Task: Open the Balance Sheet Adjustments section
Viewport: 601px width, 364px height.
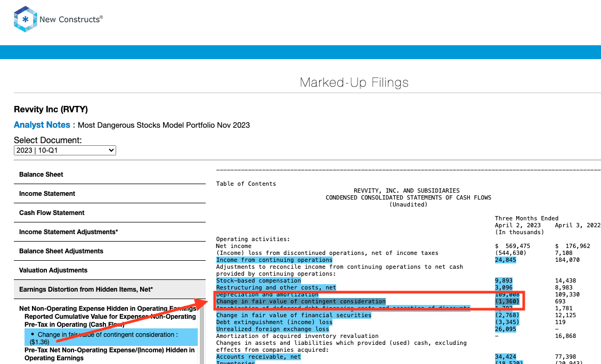Action: tap(61, 251)
